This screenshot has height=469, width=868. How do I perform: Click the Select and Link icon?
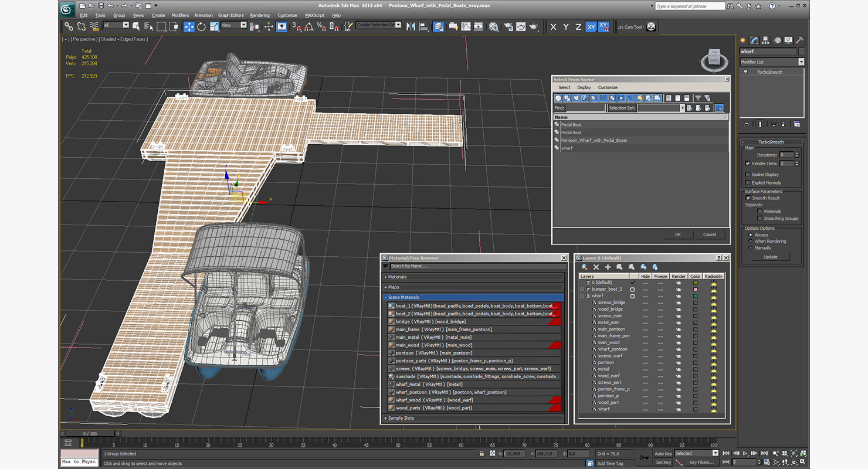pos(69,27)
